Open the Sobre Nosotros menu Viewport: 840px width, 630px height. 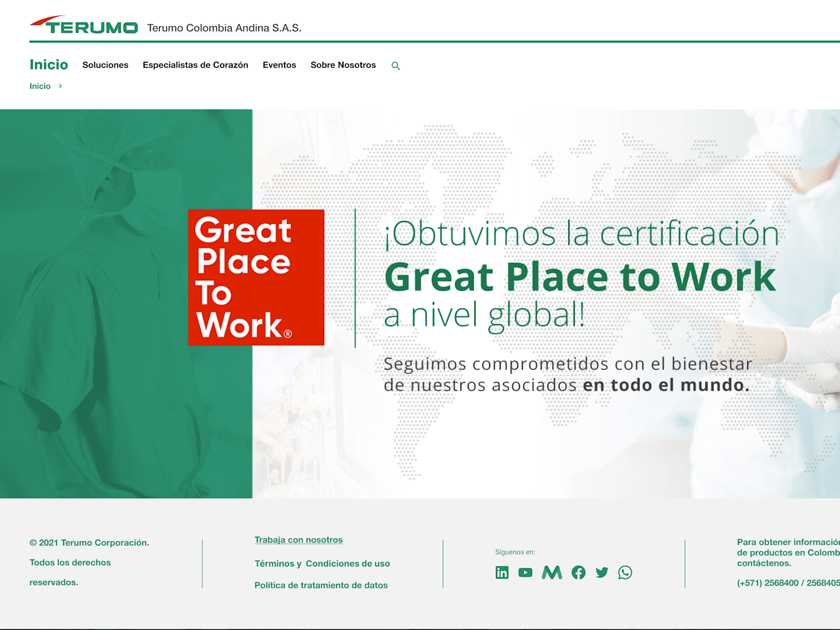click(x=343, y=65)
